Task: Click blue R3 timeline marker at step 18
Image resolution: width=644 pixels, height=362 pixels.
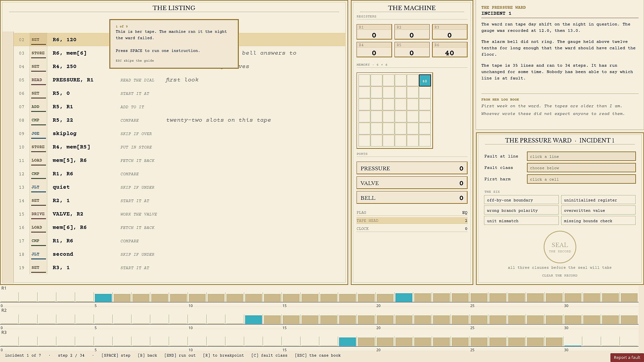Action: click(x=347, y=342)
